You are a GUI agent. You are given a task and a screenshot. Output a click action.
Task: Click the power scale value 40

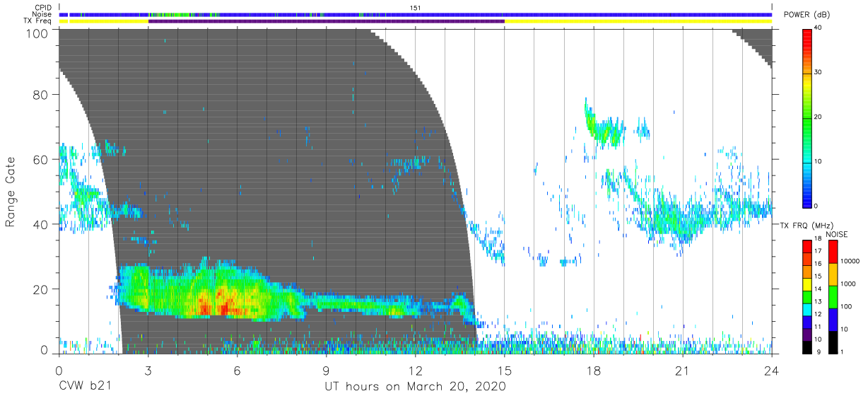coord(819,28)
